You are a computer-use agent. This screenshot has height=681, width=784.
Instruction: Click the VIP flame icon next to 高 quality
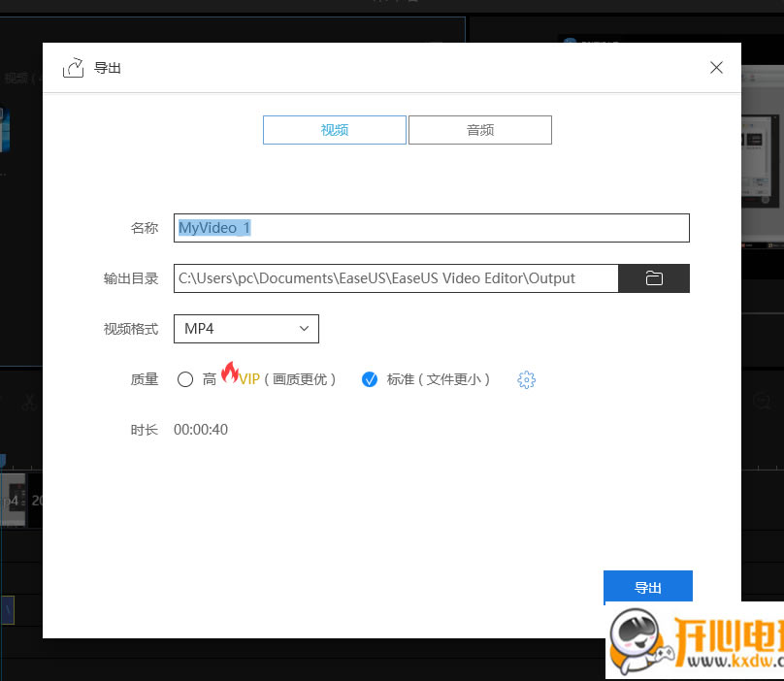click(x=231, y=373)
